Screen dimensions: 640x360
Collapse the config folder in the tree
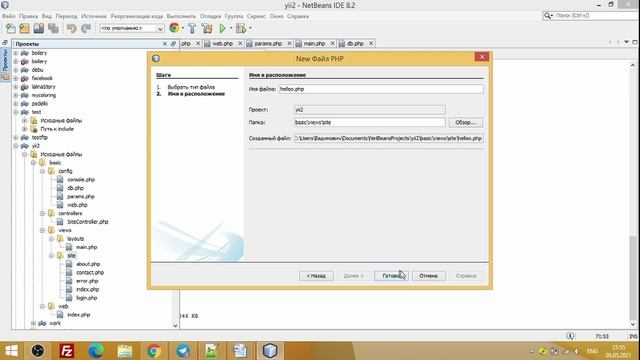pos(42,171)
